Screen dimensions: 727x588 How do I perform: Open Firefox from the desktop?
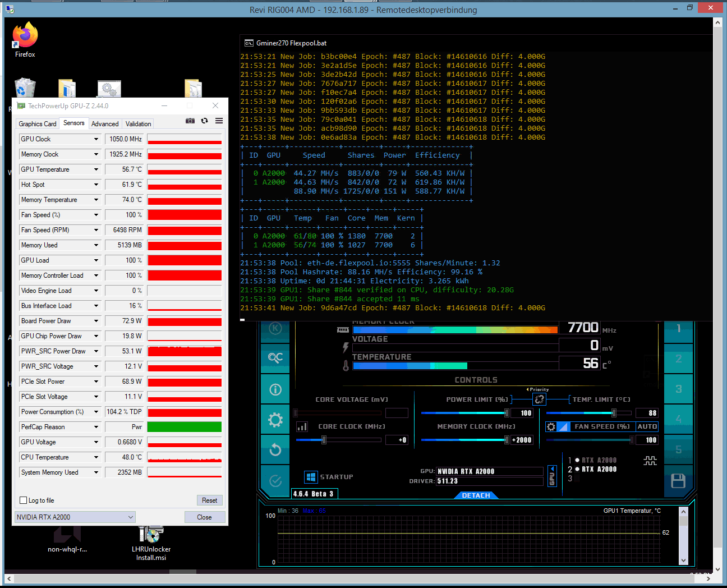[25, 40]
